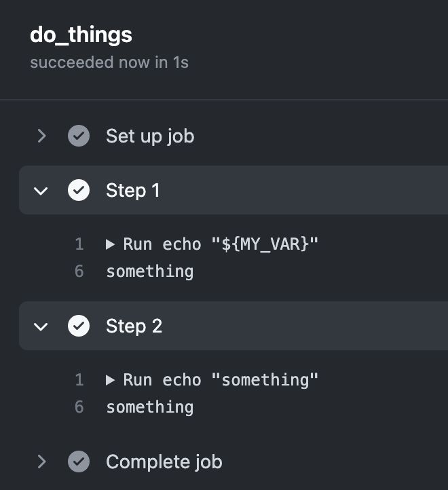Click the Set up job success checkmark icon

[79, 136]
